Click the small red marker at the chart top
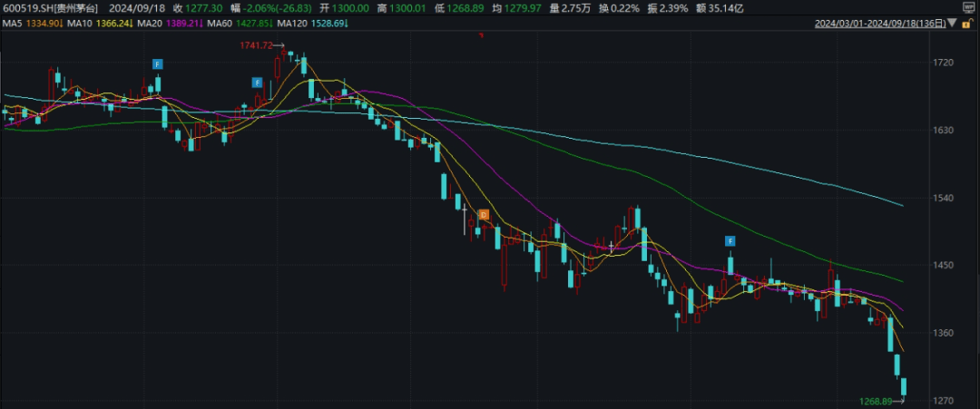980x409 pixels. point(481,34)
